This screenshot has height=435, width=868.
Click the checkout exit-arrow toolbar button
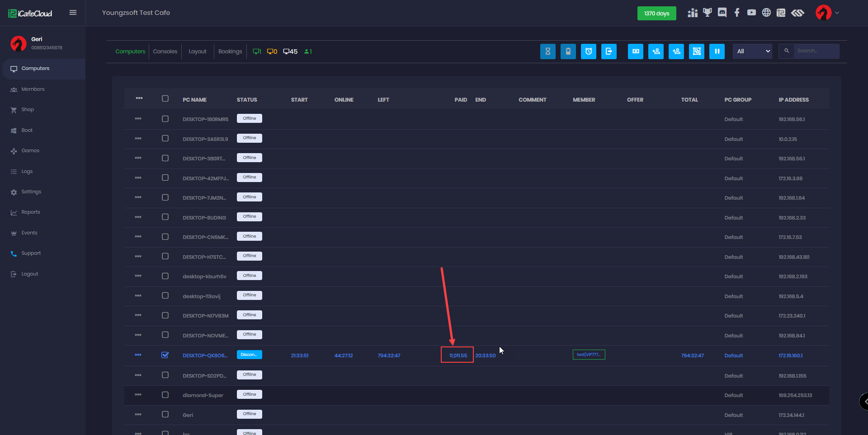[609, 51]
